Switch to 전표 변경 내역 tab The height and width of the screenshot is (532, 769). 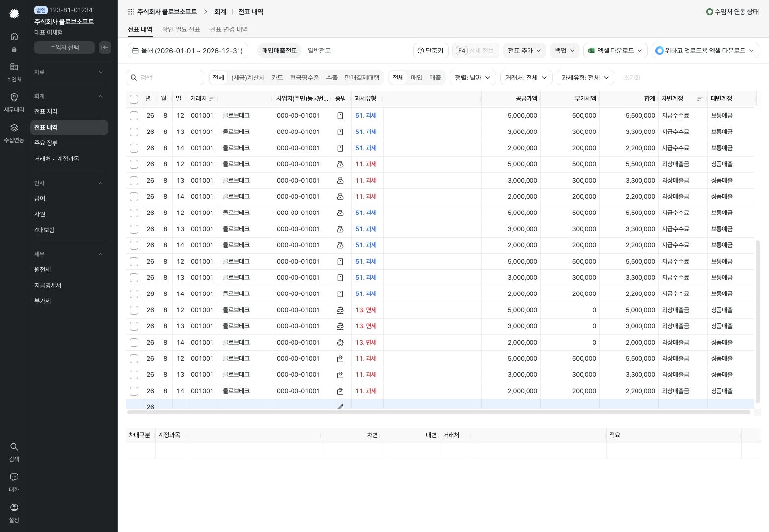229,29
